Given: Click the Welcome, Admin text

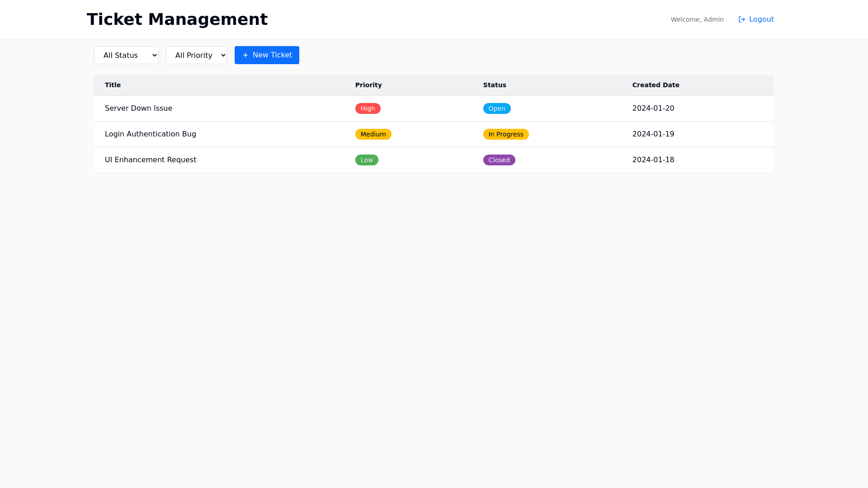Looking at the screenshot, I should (697, 19).
